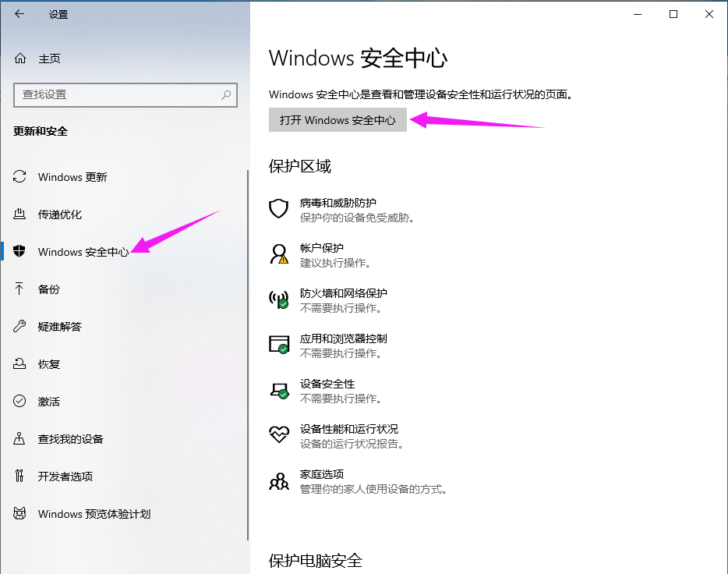Click the search magnifier icon

pos(226,94)
